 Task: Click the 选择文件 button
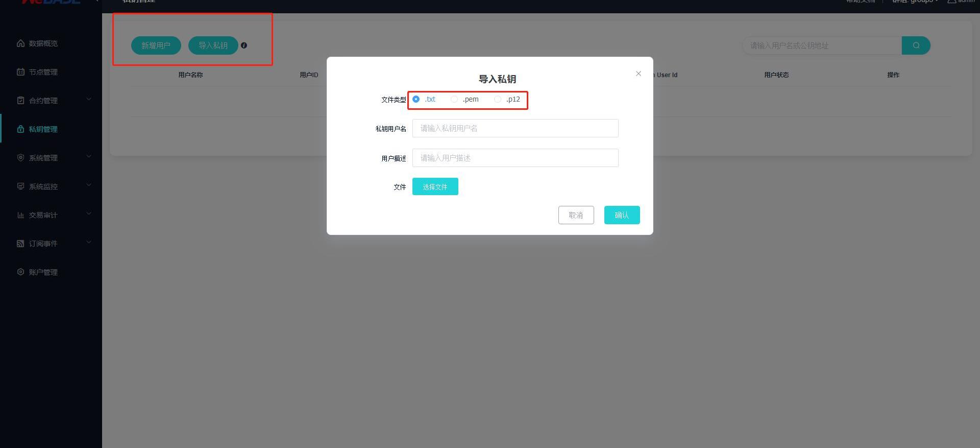click(x=435, y=186)
